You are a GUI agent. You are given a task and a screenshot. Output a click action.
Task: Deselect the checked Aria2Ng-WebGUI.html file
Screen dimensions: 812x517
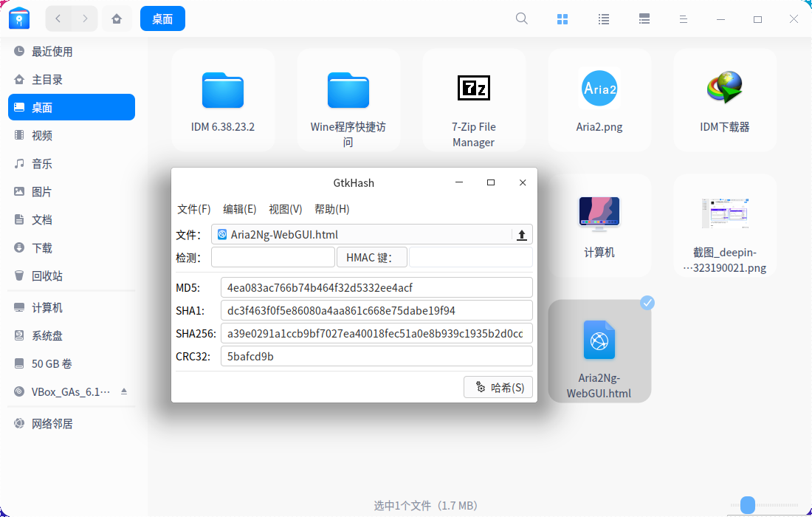[647, 302]
